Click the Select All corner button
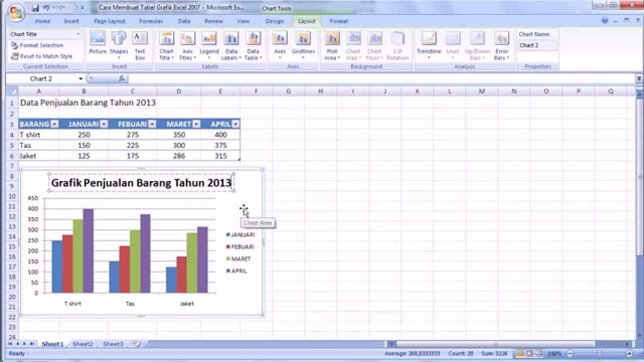 12,92
